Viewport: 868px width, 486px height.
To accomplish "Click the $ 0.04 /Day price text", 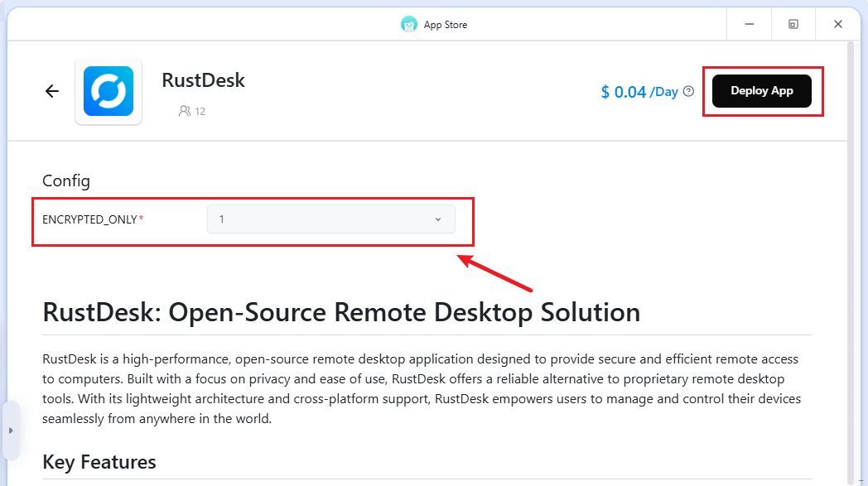I will tap(639, 92).
